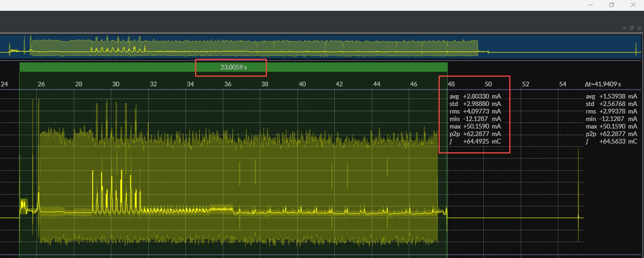The height and width of the screenshot is (258, 644).
Task: Restore down the application window
Action: tap(611, 5)
